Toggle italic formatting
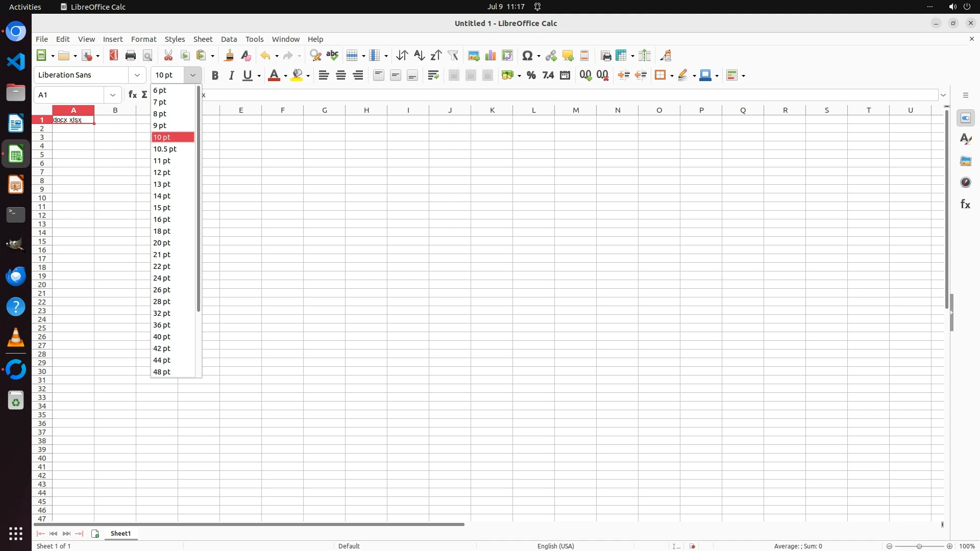Viewport: 980px width, 551px height. pos(232,76)
